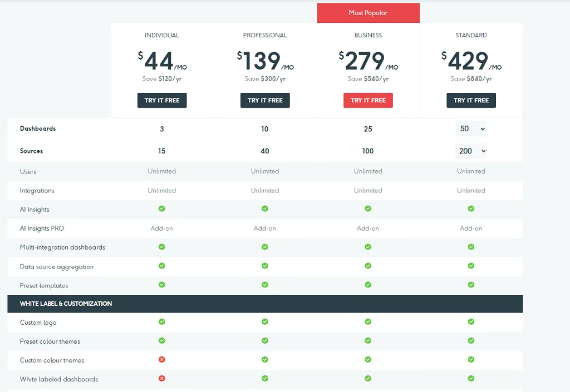
Task: Click White labeled dashboards checkmark under Professional
Action: tap(265, 379)
